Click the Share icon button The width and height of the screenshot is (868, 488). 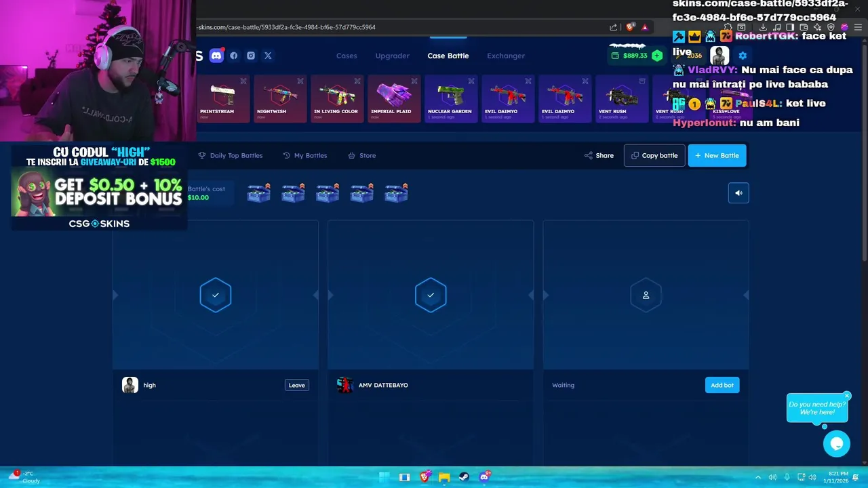599,155
